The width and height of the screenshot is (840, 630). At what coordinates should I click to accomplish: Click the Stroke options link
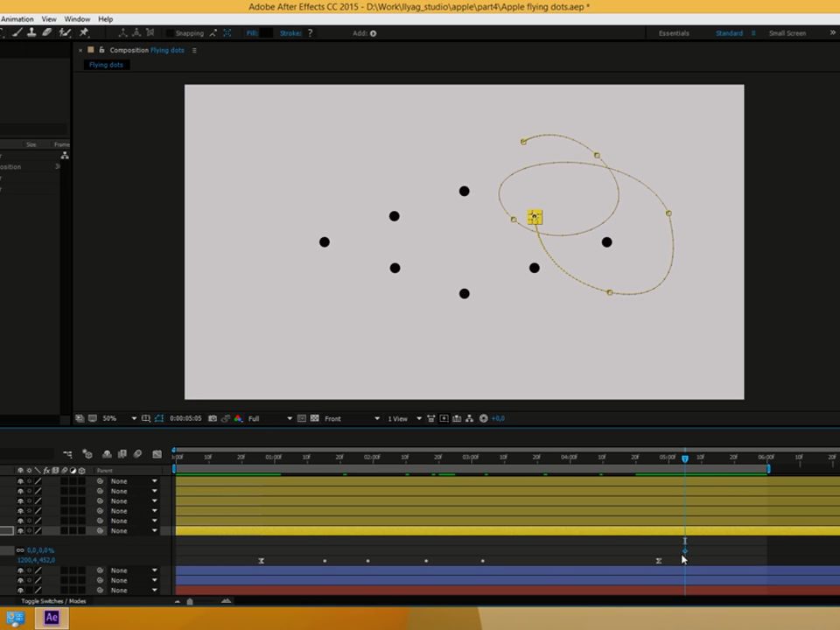click(x=290, y=33)
